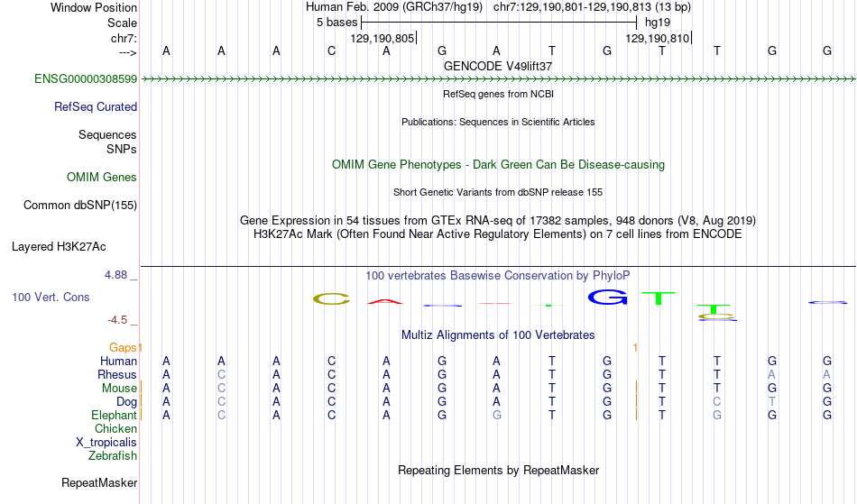This screenshot has height=504, width=857.
Task: Click the large blue G conservation logo letter
Action: 607,297
